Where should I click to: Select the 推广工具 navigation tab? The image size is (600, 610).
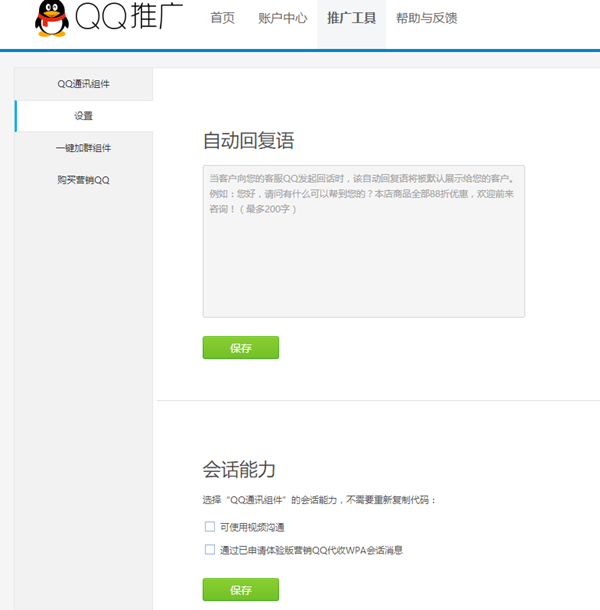pyautogui.click(x=351, y=18)
